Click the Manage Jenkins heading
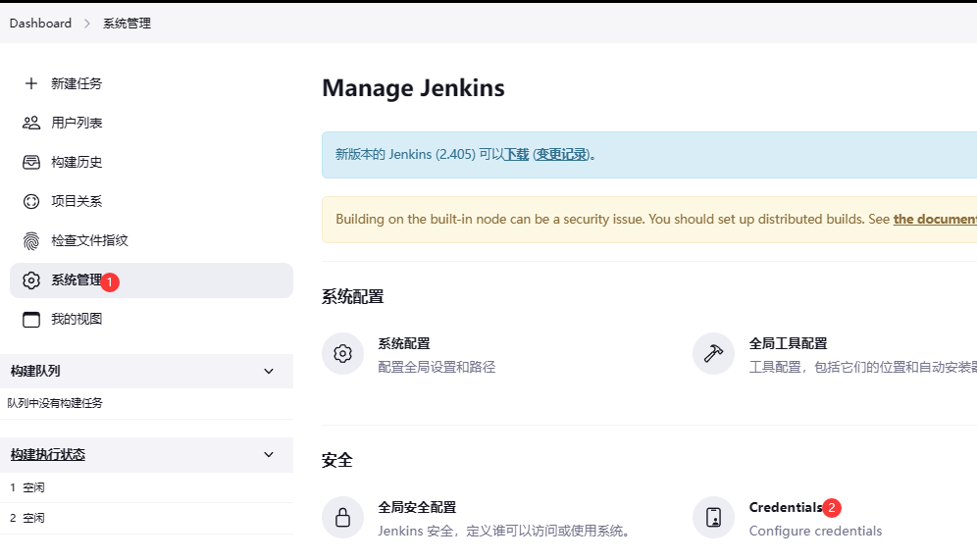This screenshot has width=977, height=560. 413,88
